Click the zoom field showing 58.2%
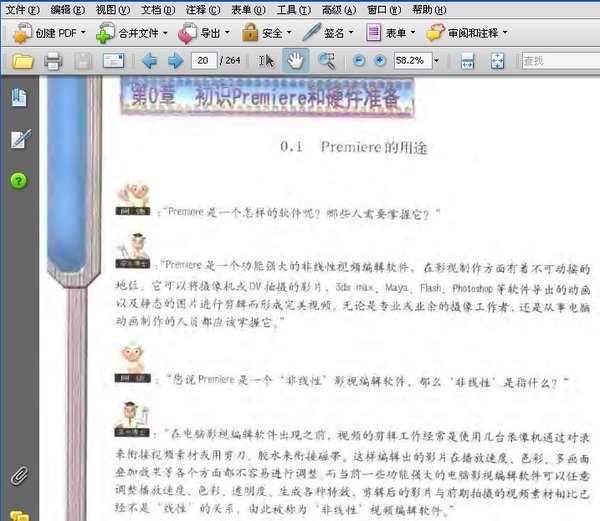This screenshot has width=600, height=521. pos(413,60)
